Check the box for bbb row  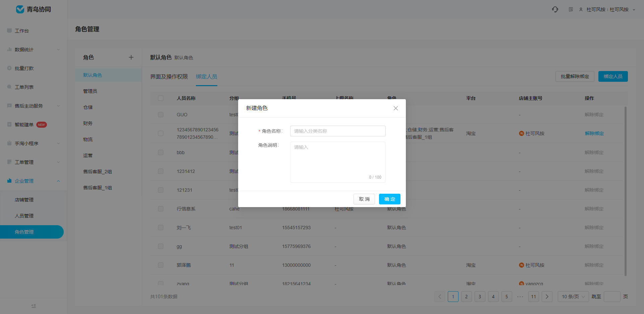(x=161, y=152)
